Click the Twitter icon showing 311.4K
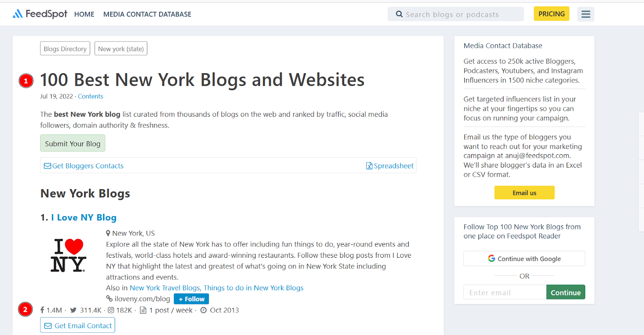 pos(73,310)
